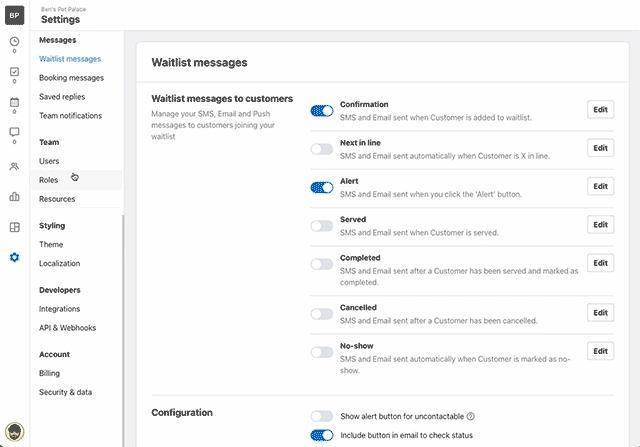Open API & Webhooks settings
This screenshot has width=640, height=447.
pyautogui.click(x=67, y=328)
